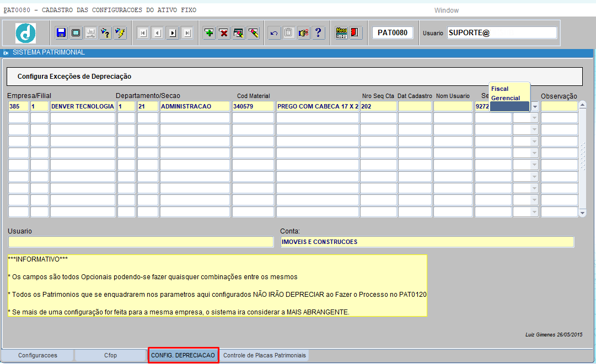
Task: Click the ADMINISTRACAO cell
Action: pyautogui.click(x=195, y=106)
